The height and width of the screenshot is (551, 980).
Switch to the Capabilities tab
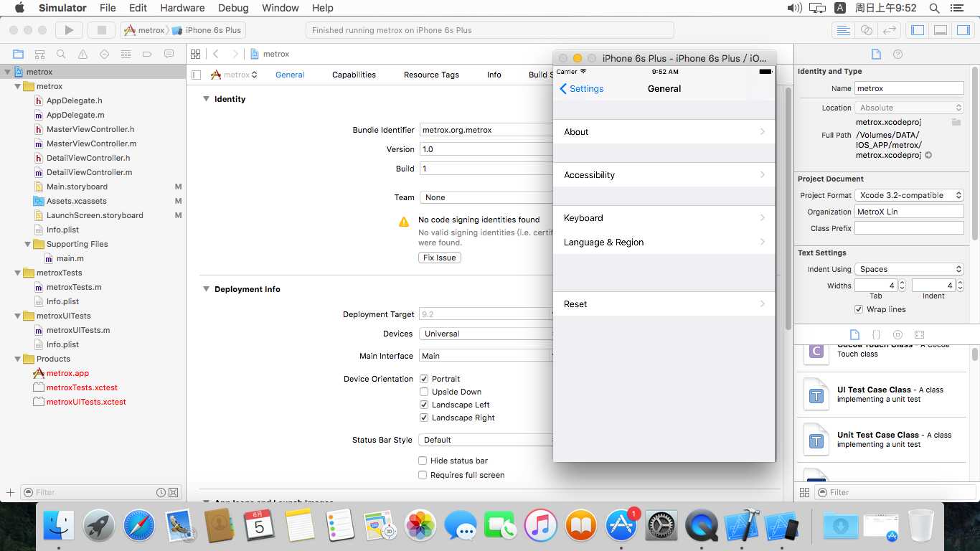coord(354,75)
